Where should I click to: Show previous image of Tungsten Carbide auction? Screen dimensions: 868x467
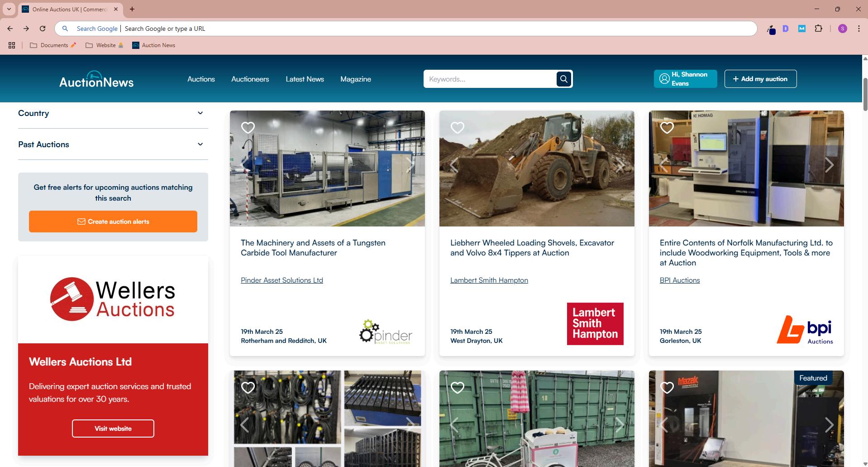click(x=245, y=165)
